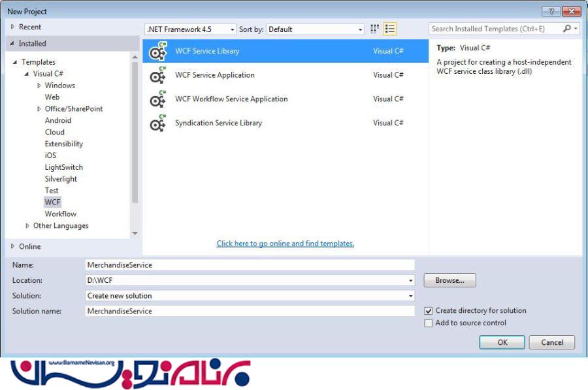Switch to small icons view
Screen dimensions: 588x390
(374, 29)
